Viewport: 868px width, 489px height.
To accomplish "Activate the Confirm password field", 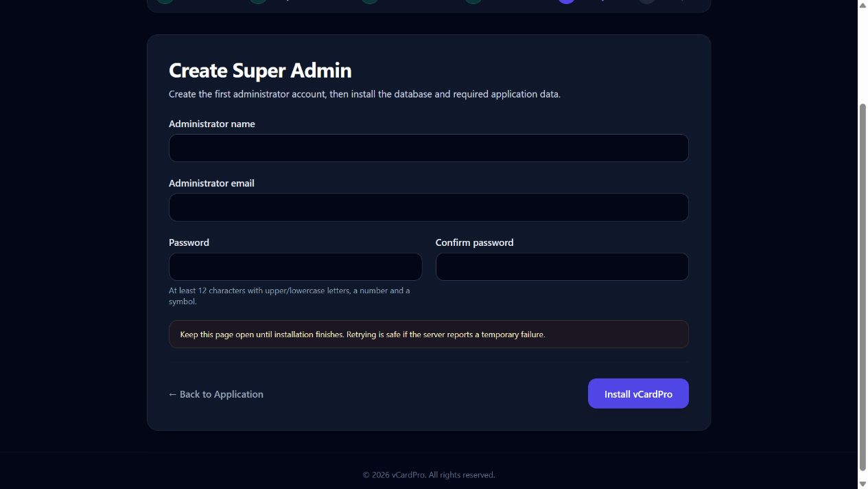I will (x=562, y=266).
